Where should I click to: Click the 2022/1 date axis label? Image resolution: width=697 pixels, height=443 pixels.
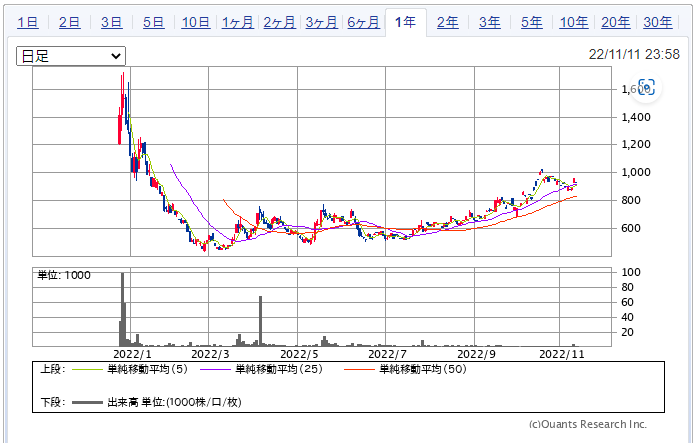[x=132, y=354]
